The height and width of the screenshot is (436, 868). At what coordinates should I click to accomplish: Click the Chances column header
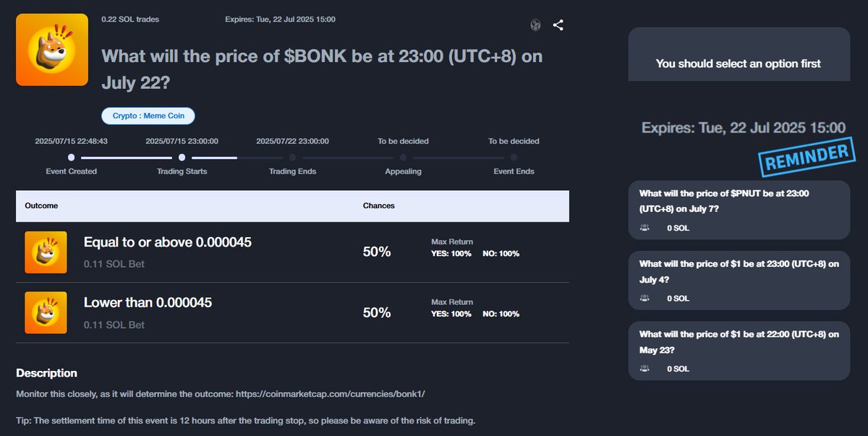[378, 206]
